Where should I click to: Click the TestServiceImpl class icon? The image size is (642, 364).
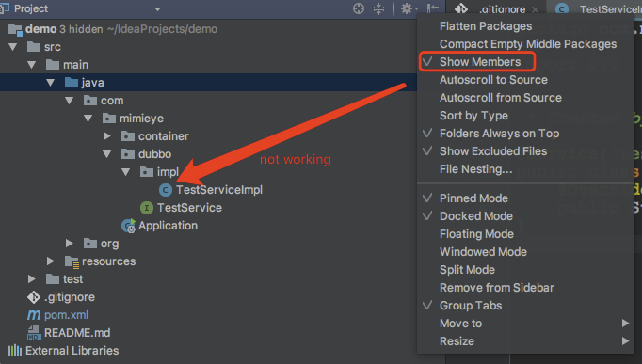click(165, 190)
